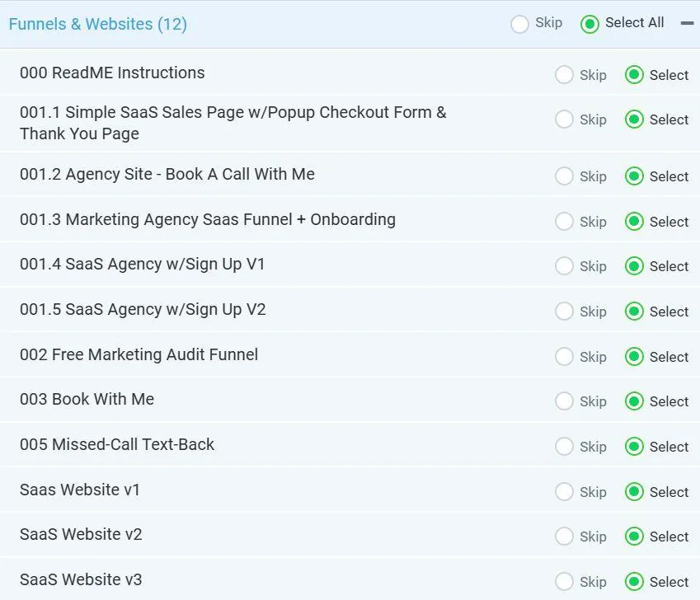This screenshot has width=700, height=600.
Task: Click the Select All radio button
Action: pos(590,24)
